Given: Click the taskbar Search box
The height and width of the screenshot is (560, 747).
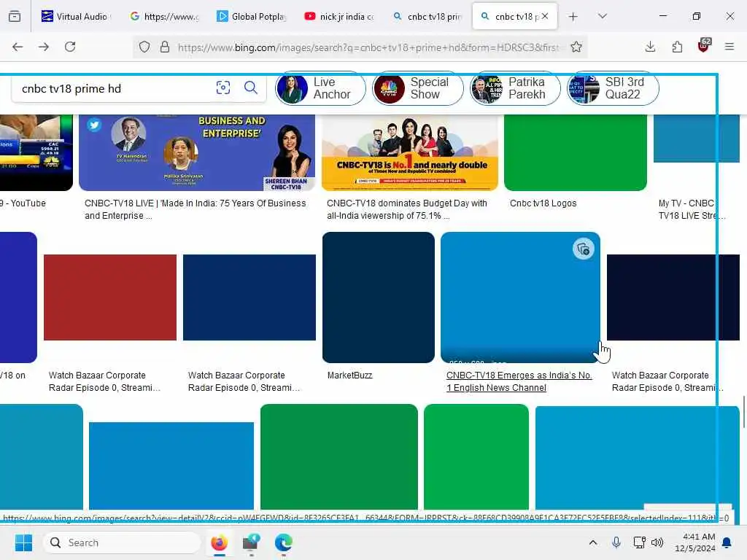Looking at the screenshot, I should pyautogui.click(x=122, y=542).
